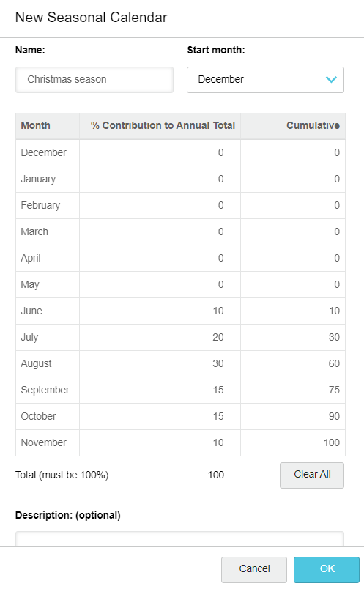Screen dimensions: 364x589
Task: Edit October's contribution value of 15
Action: (x=160, y=416)
